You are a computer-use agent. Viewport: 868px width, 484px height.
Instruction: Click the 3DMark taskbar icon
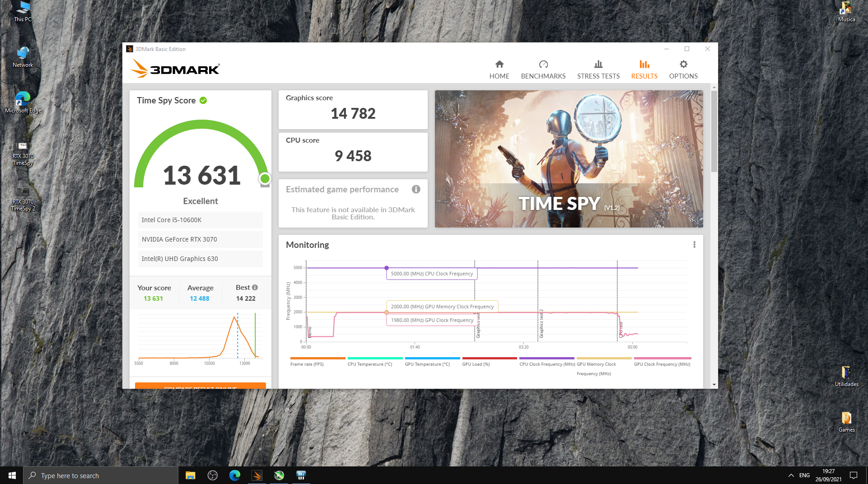(x=257, y=475)
